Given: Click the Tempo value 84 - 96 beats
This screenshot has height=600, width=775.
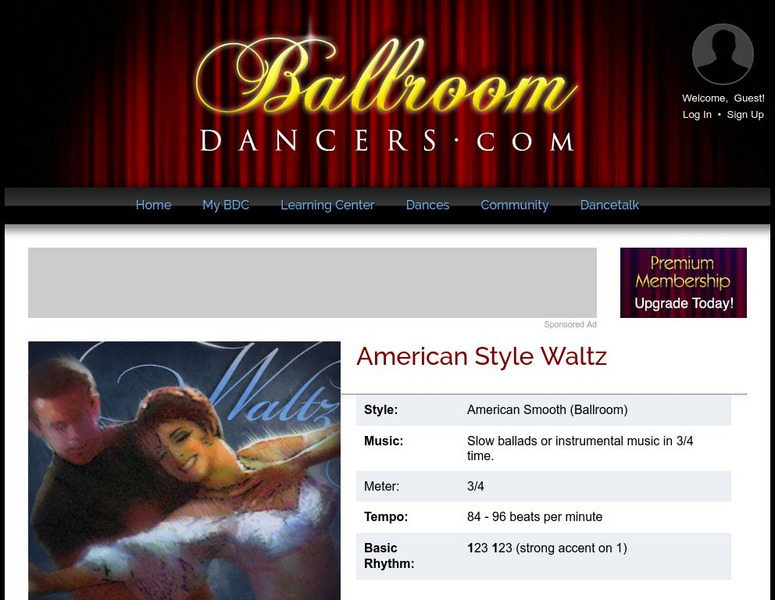Looking at the screenshot, I should tap(535, 517).
